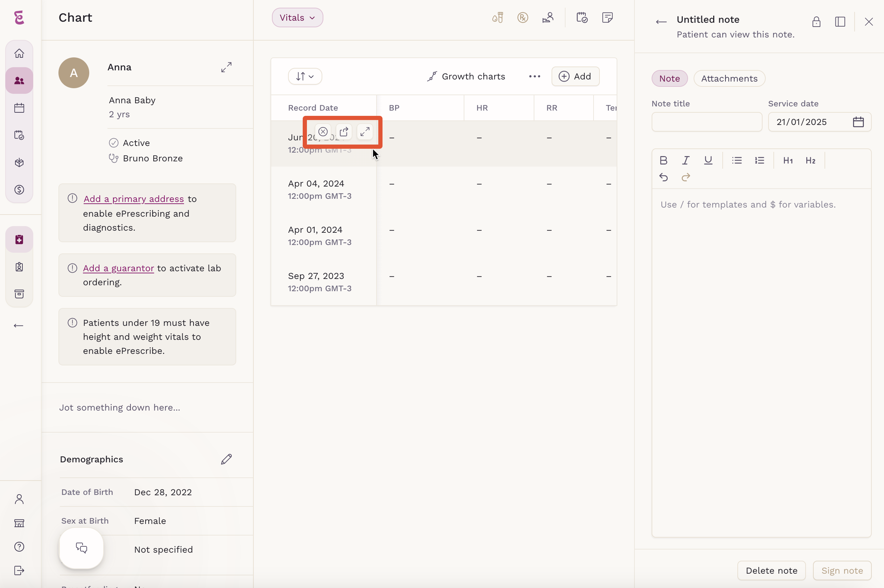Click into the note body editor
The height and width of the screenshot is (588, 884).
[x=762, y=363]
